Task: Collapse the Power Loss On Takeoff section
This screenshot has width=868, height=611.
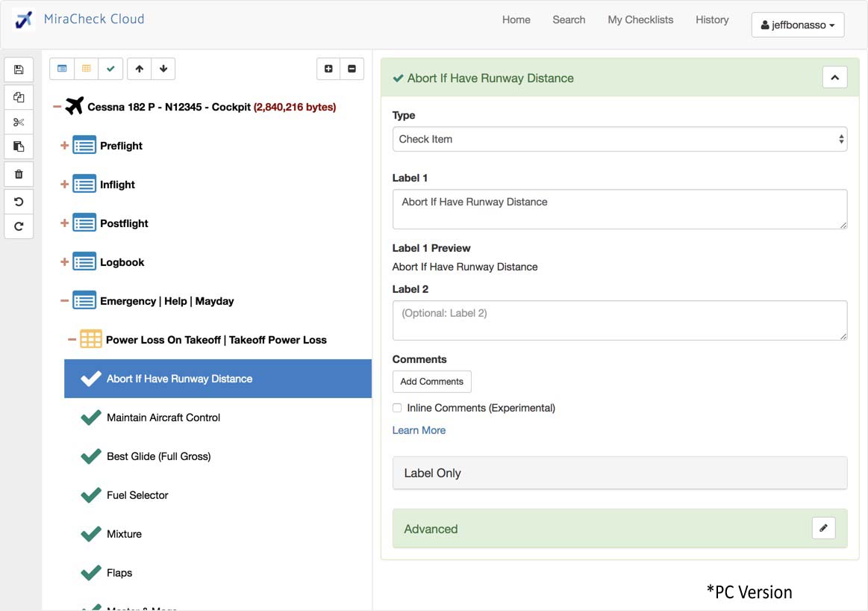Action: tap(72, 340)
